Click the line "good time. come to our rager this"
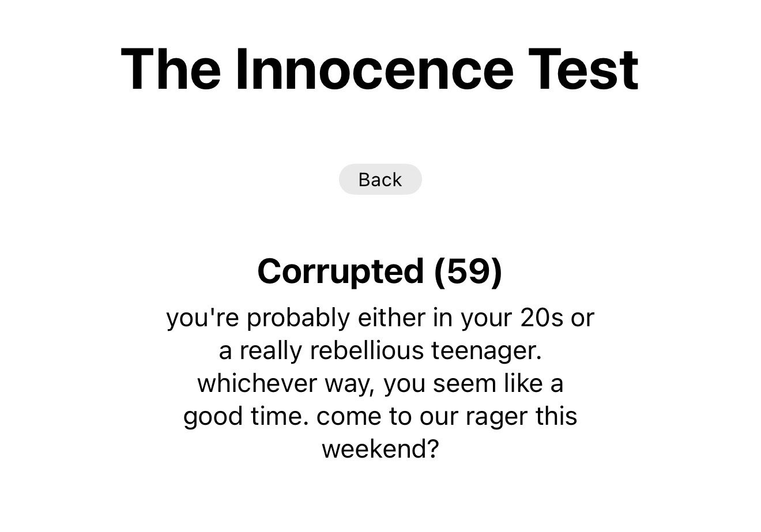The image size is (761, 532). point(380,416)
